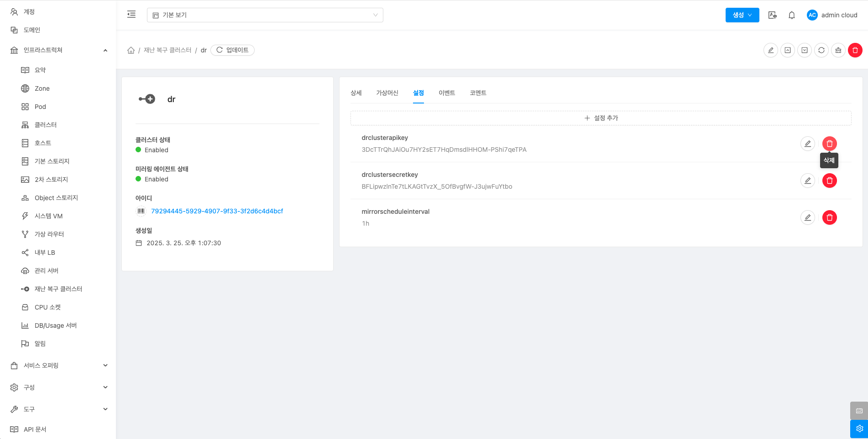Viewport: 868px width, 439px height.
Task: Click the home breadcrumb icon
Action: click(x=131, y=50)
